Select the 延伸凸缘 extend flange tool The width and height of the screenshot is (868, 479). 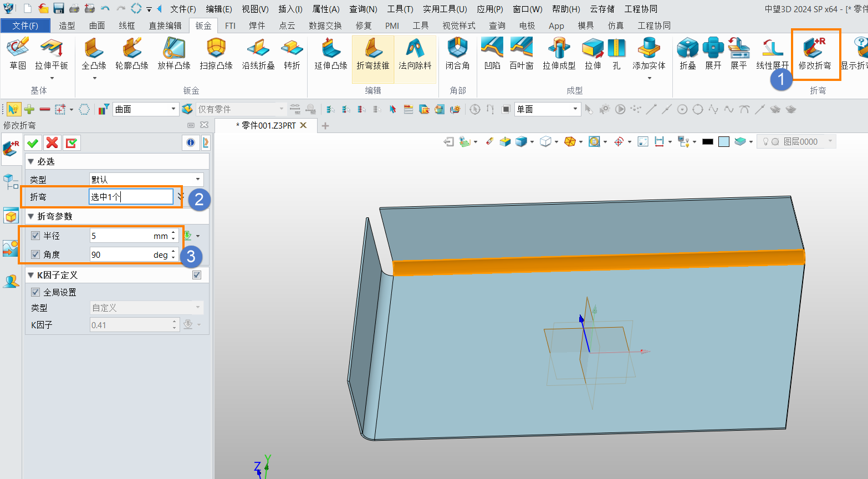[x=331, y=54]
